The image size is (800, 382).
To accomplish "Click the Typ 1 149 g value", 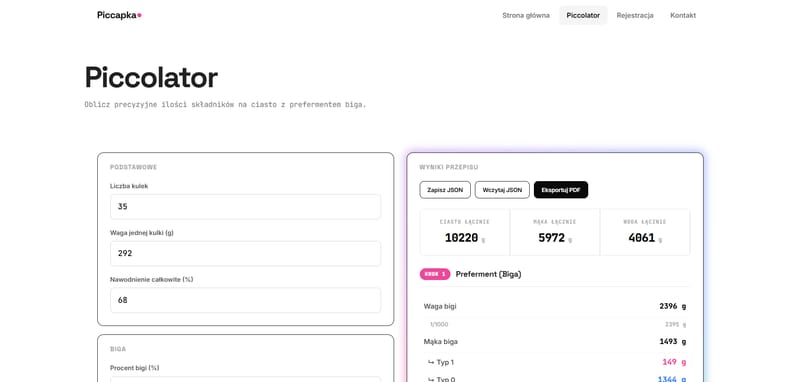I will click(674, 362).
